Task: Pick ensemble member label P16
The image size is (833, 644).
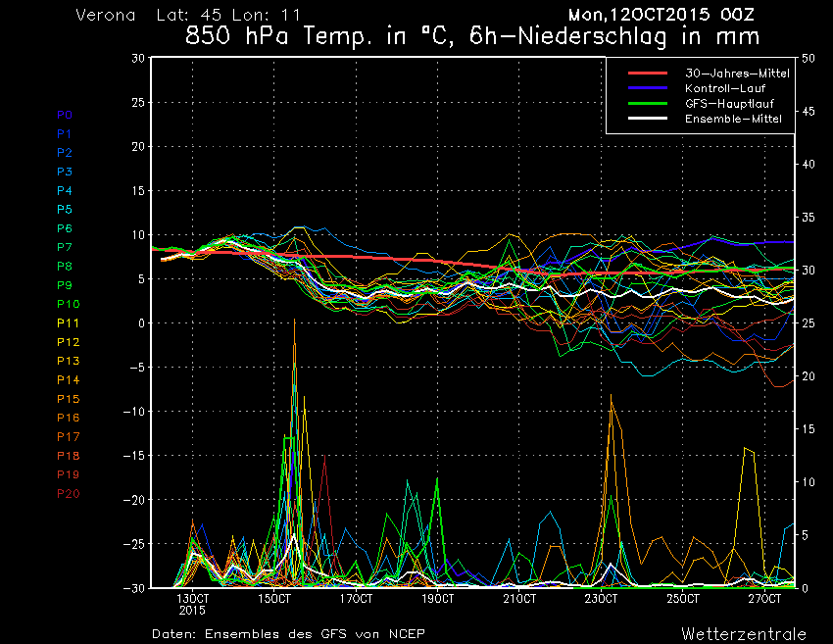Action: (69, 418)
